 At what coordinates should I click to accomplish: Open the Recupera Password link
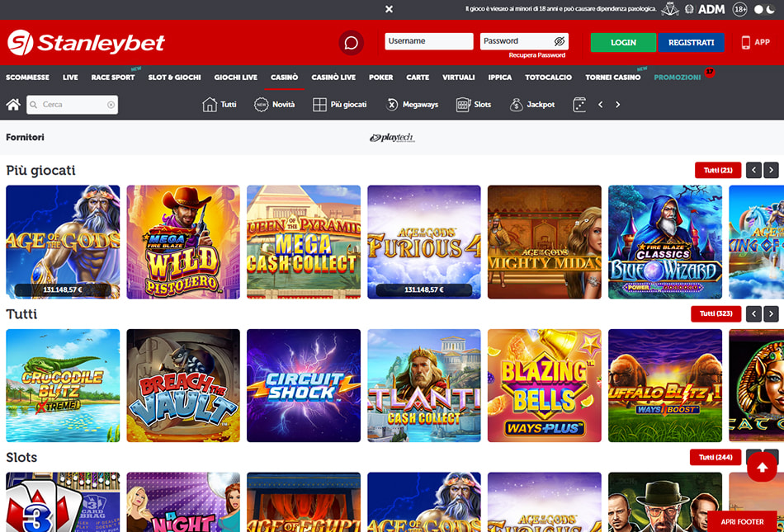(537, 55)
